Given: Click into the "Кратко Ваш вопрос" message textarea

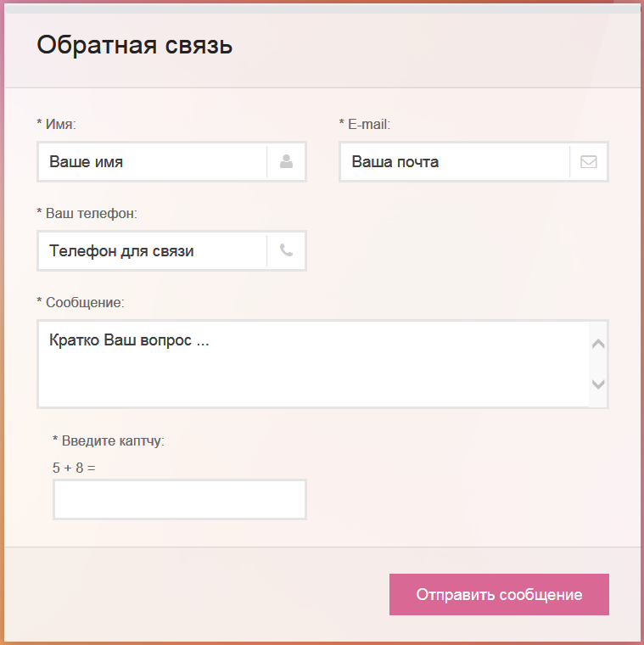Looking at the screenshot, I should coord(313,364).
